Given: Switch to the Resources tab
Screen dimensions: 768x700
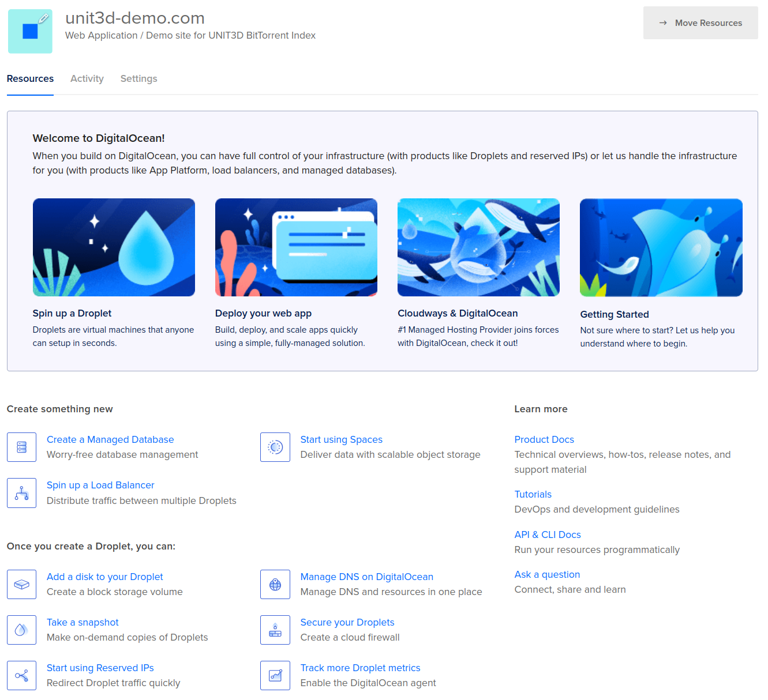Looking at the screenshot, I should 30,78.
